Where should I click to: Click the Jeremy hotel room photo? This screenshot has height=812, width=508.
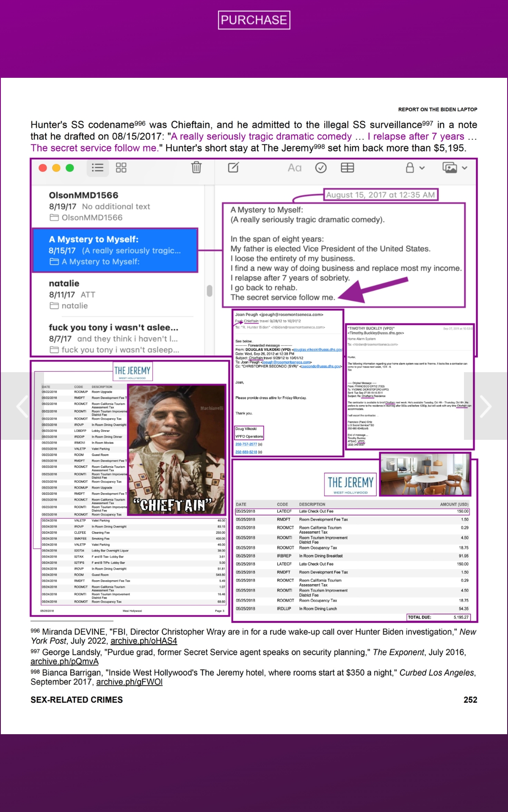point(425,474)
